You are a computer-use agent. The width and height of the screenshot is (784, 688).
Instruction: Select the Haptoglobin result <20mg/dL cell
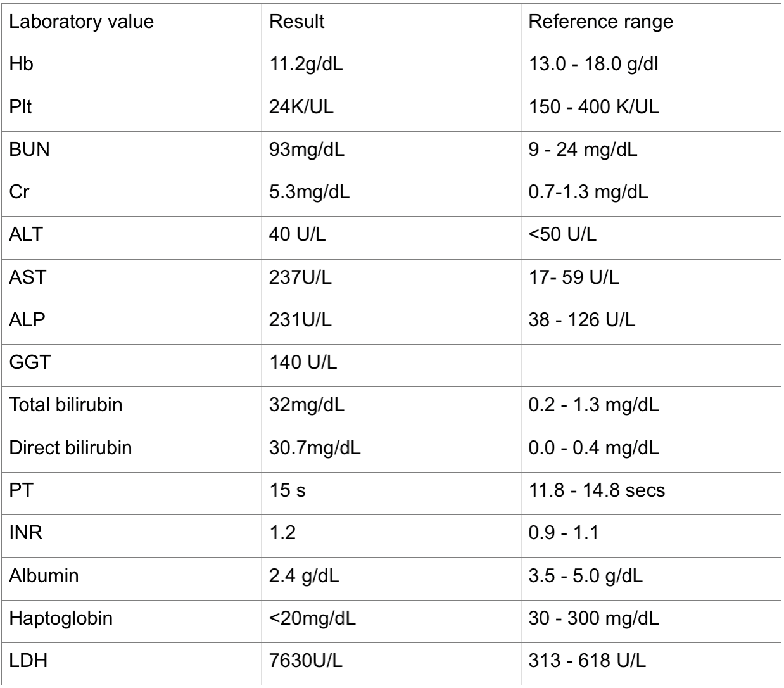(x=313, y=618)
